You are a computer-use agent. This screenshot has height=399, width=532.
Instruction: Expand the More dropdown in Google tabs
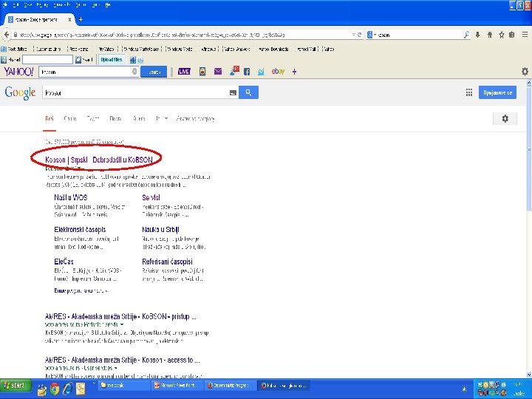[162, 119]
